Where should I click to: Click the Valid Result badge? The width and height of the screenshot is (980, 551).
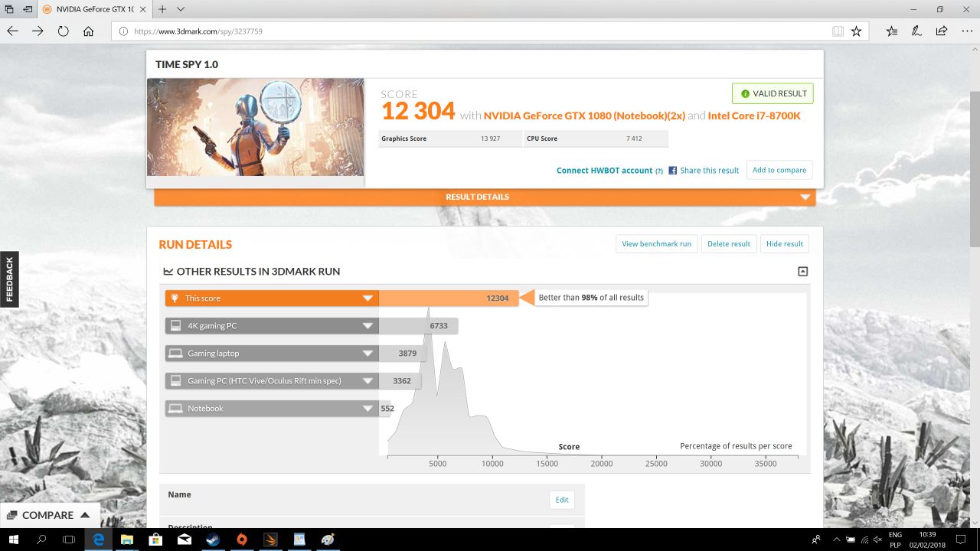pos(773,93)
